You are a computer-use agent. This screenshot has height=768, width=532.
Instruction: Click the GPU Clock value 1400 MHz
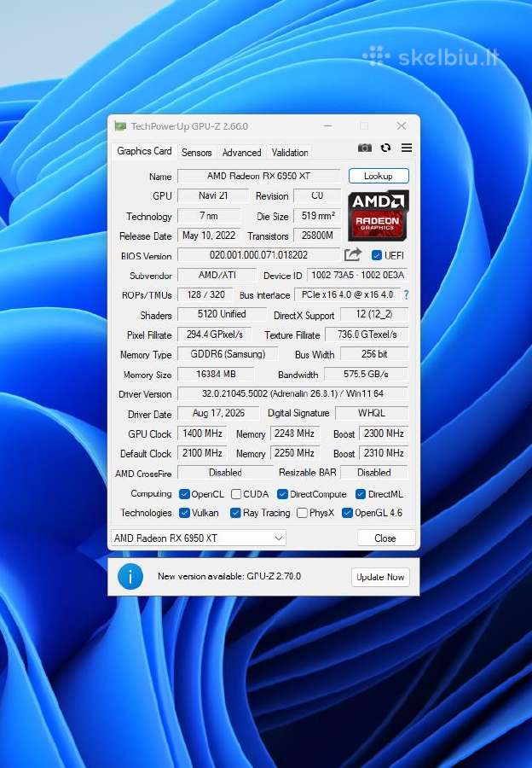[202, 433]
